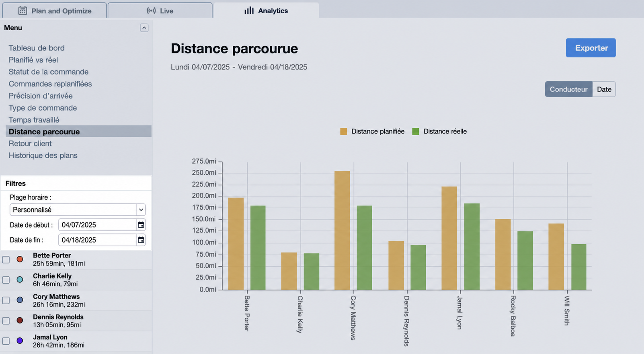Switch chart grouping to Date
The width and height of the screenshot is (644, 354).
604,89
